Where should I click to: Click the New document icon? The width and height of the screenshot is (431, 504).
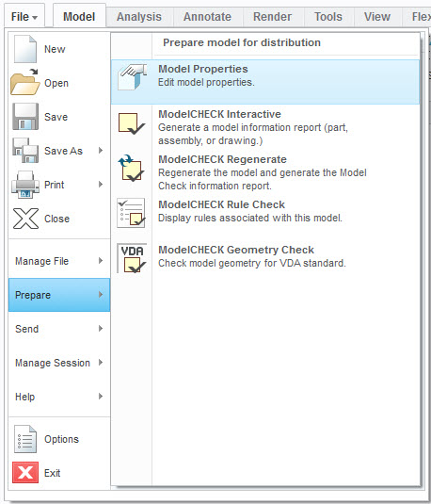[25, 49]
